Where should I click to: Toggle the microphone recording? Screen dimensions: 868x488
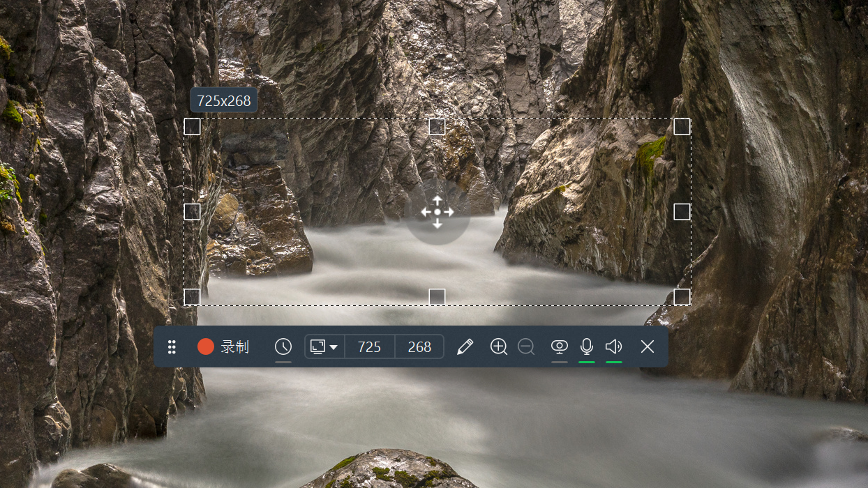587,346
